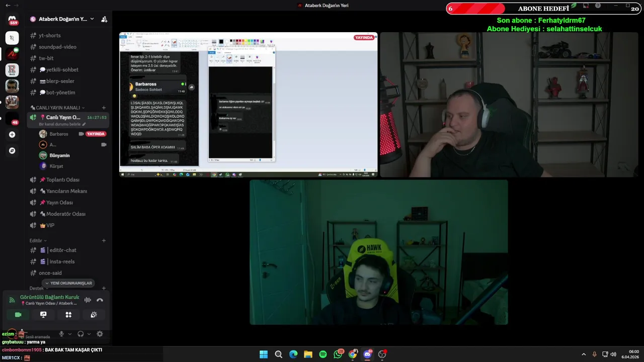The width and height of the screenshot is (644, 362).
Task: Disconnect from voice with the hang-up icon
Action: click(x=100, y=300)
